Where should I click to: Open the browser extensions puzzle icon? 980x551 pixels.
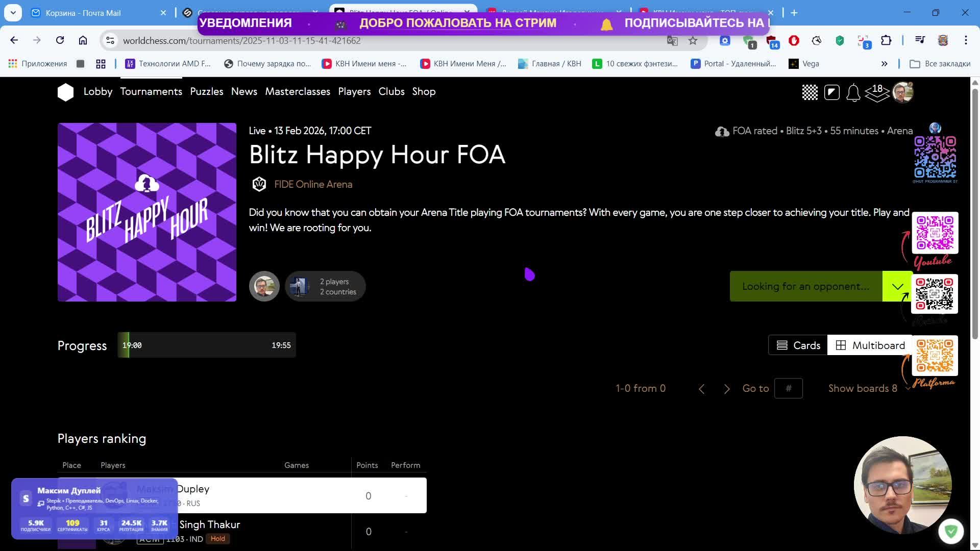[886, 41]
